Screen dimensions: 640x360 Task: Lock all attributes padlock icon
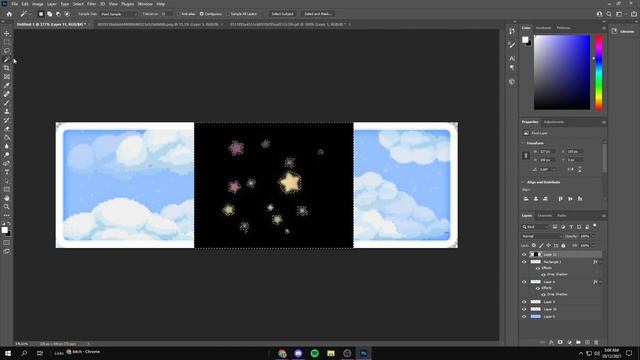[563, 245]
